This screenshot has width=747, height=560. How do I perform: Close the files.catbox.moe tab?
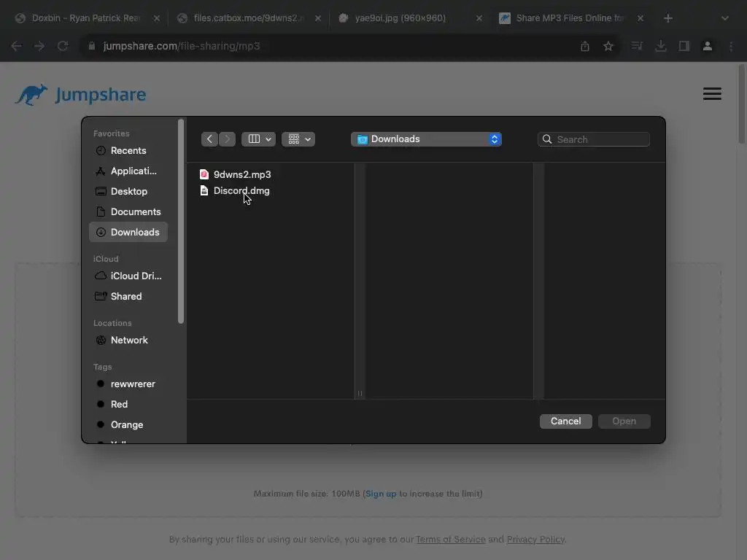coord(318,18)
